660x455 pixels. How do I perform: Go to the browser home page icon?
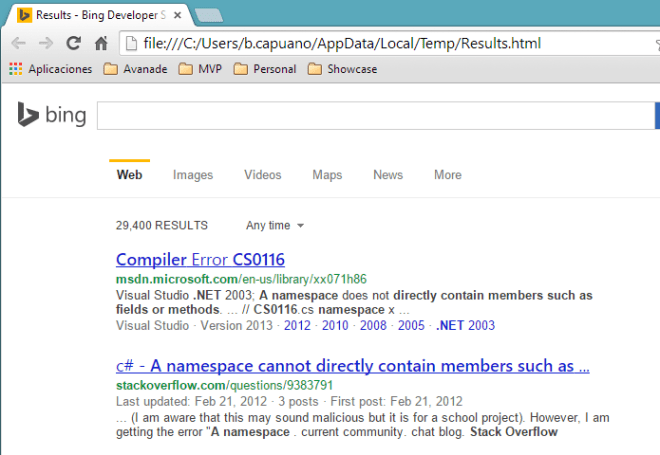point(100,43)
